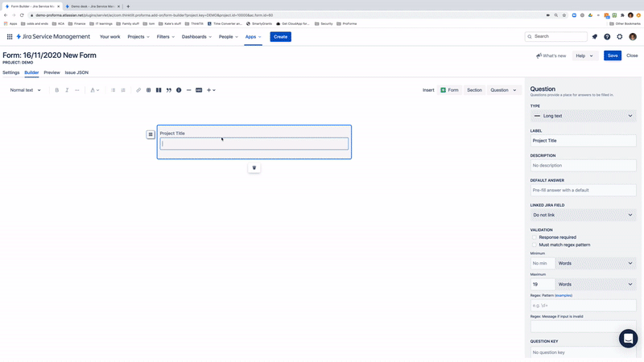The image size is (644, 362).
Task: Delete the Project Title question with trash icon
Action: (254, 167)
